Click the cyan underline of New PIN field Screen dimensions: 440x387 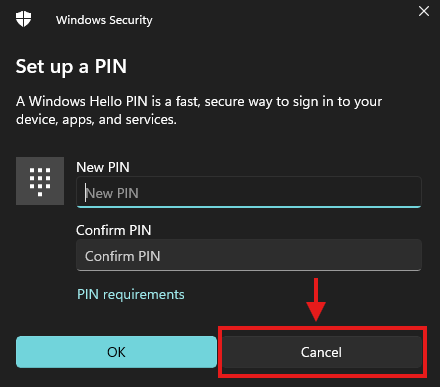(x=249, y=207)
